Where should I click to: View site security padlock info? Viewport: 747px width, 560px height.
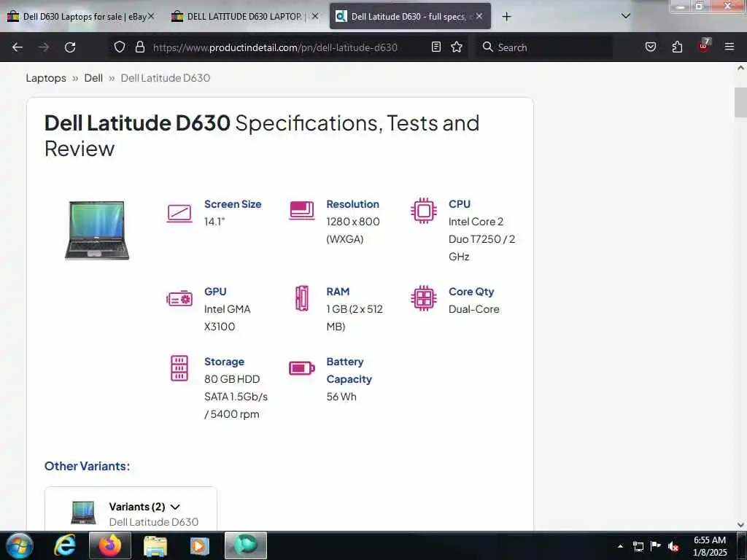[x=139, y=47]
